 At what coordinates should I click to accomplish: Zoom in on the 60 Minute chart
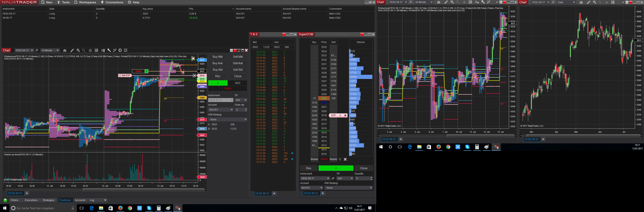[x=452, y=2]
